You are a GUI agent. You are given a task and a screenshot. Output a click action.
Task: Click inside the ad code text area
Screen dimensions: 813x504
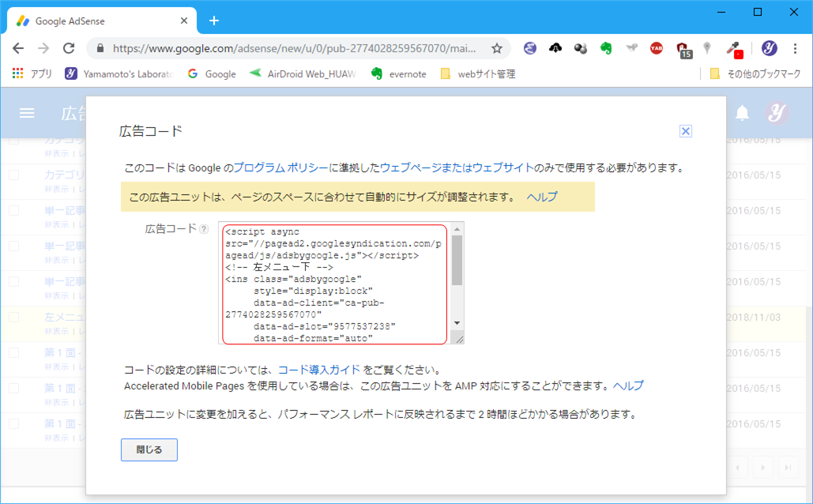tap(334, 284)
